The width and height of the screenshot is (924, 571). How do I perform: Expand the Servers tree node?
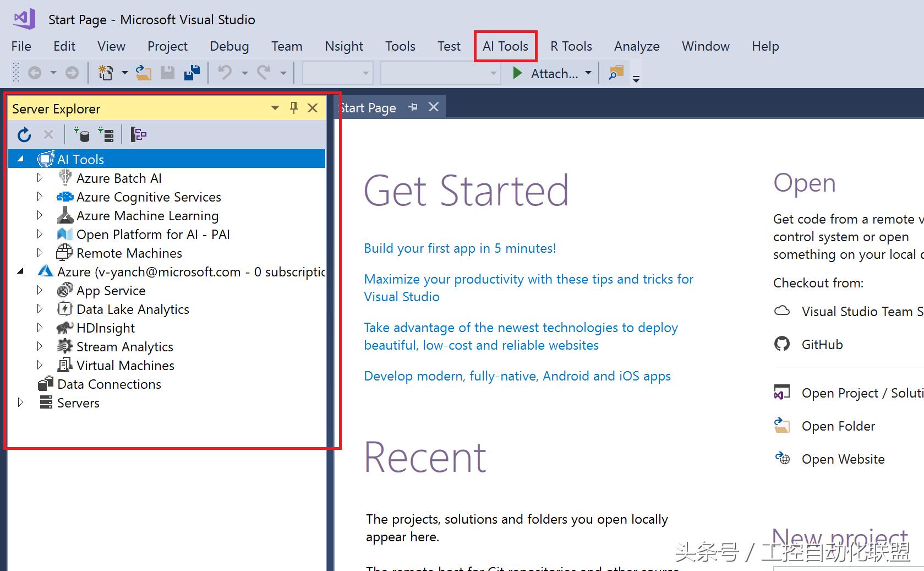pos(20,403)
